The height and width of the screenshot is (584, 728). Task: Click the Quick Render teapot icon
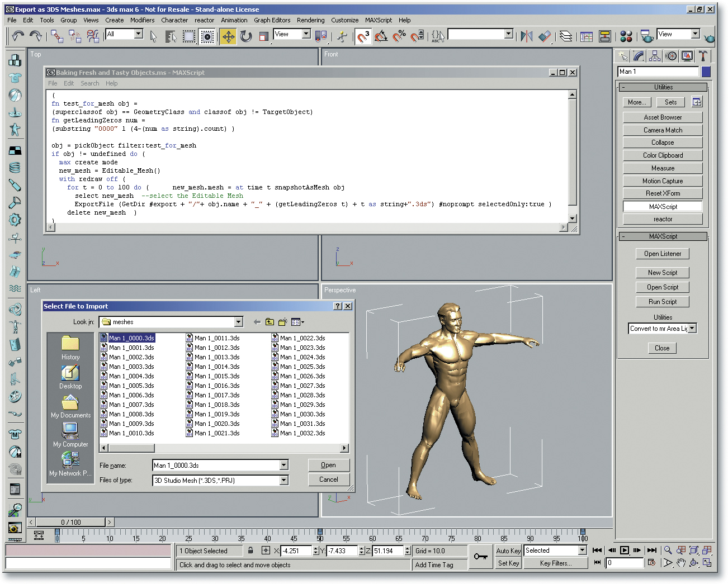[709, 37]
